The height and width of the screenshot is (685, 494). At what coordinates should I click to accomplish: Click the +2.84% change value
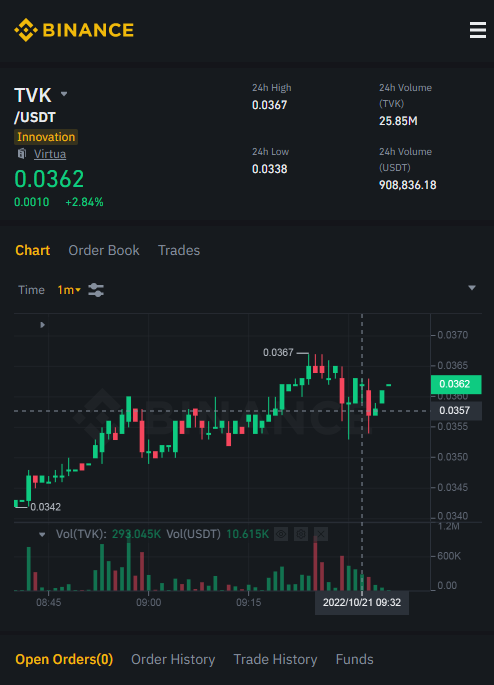[84, 202]
